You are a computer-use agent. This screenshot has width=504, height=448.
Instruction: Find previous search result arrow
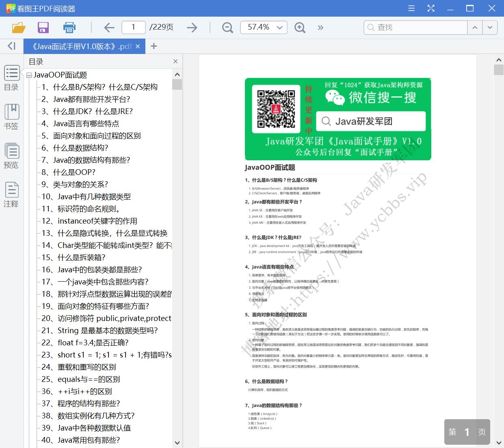click(474, 27)
